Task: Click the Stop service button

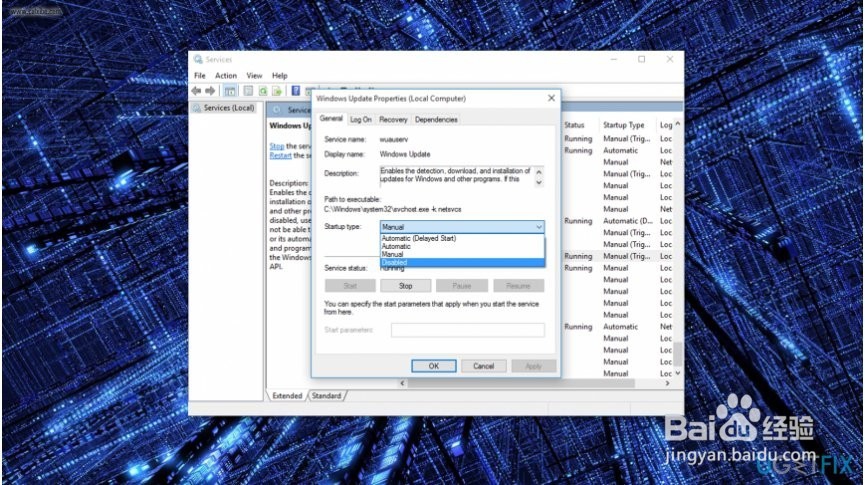Action: 405,286
